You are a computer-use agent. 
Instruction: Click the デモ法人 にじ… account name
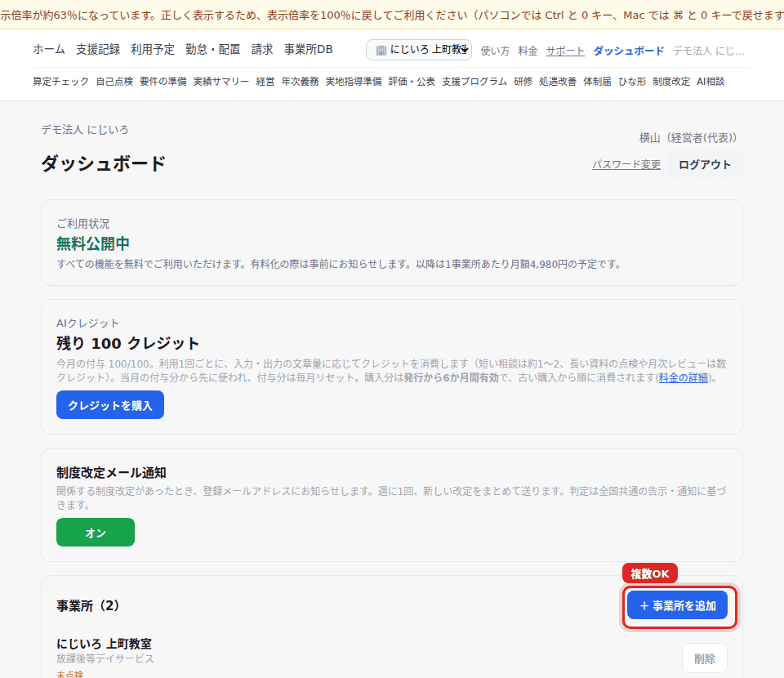(709, 51)
